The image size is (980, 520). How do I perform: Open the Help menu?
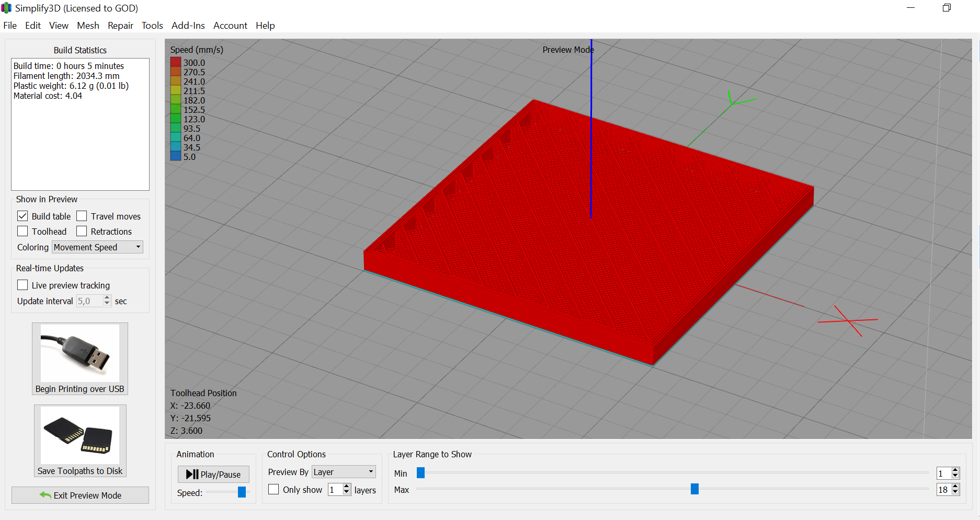click(265, 26)
